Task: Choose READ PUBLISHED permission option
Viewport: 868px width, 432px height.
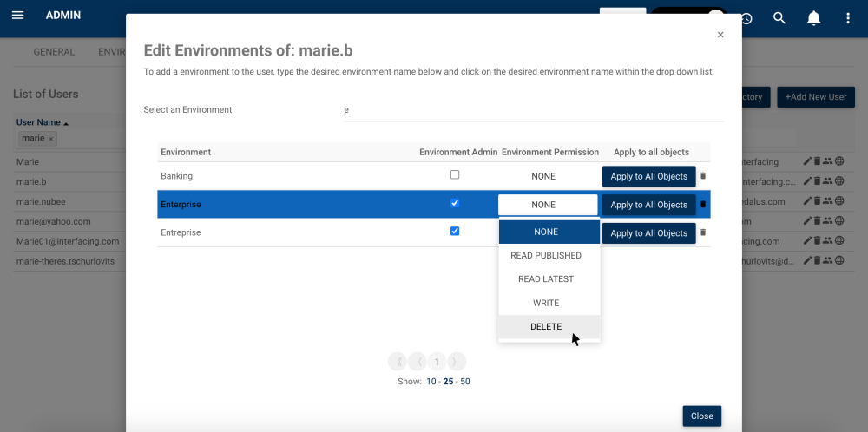Action: [x=546, y=256]
